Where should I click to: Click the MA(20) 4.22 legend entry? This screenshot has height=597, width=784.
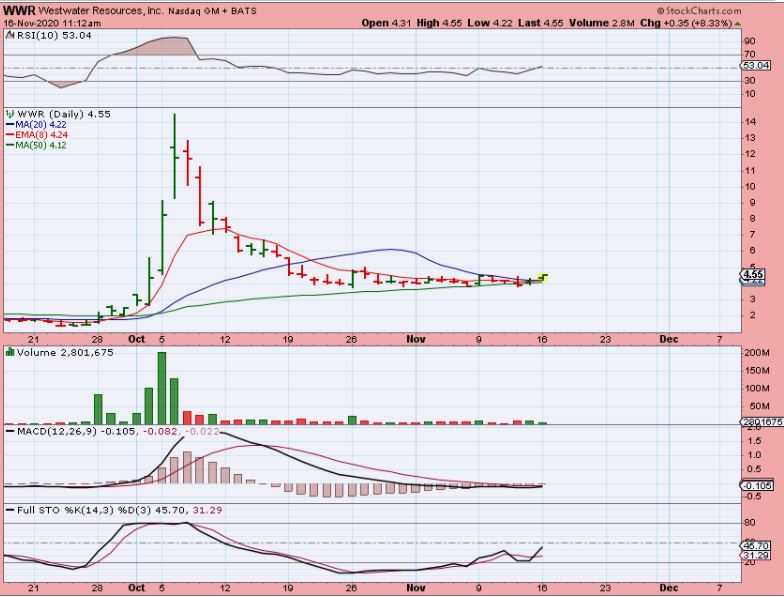coord(36,124)
